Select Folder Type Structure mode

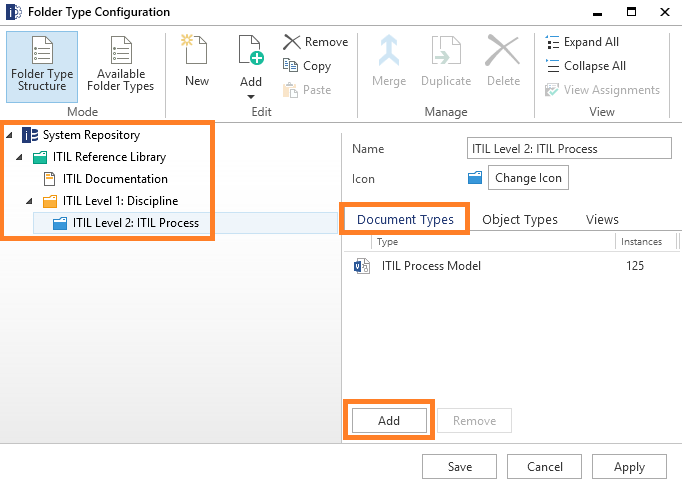pos(42,67)
